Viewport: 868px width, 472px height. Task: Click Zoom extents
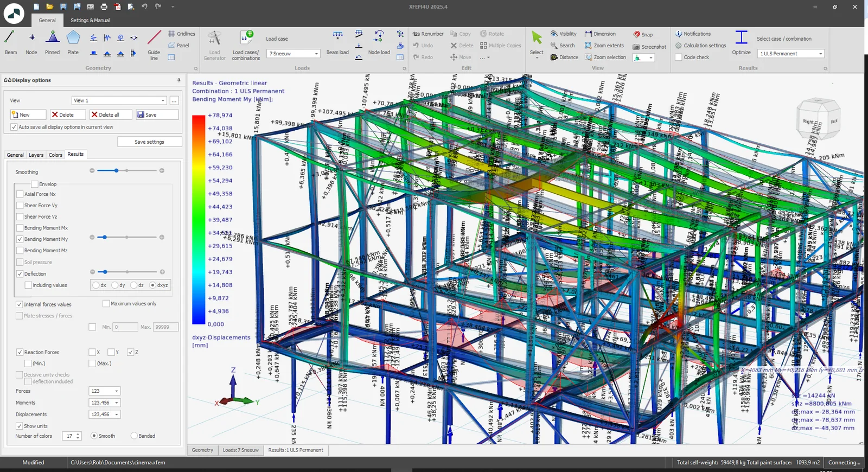604,46
